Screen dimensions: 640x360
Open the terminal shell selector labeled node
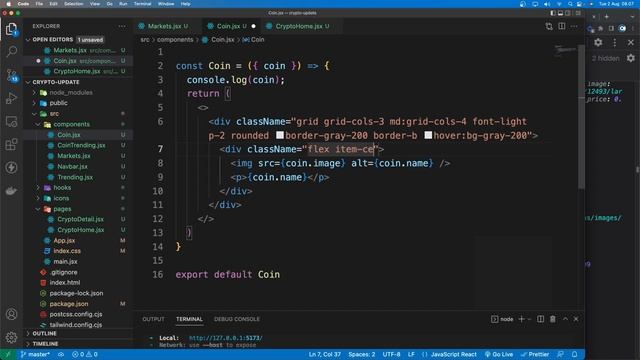(502, 319)
